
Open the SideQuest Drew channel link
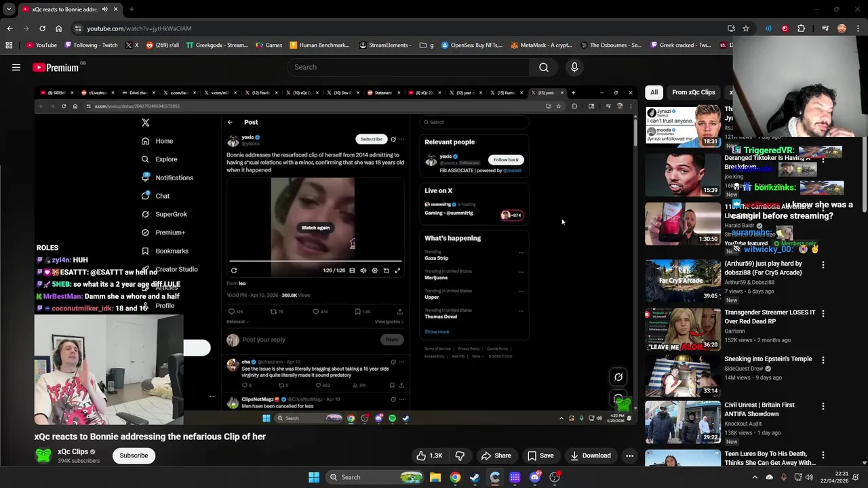pos(744,369)
